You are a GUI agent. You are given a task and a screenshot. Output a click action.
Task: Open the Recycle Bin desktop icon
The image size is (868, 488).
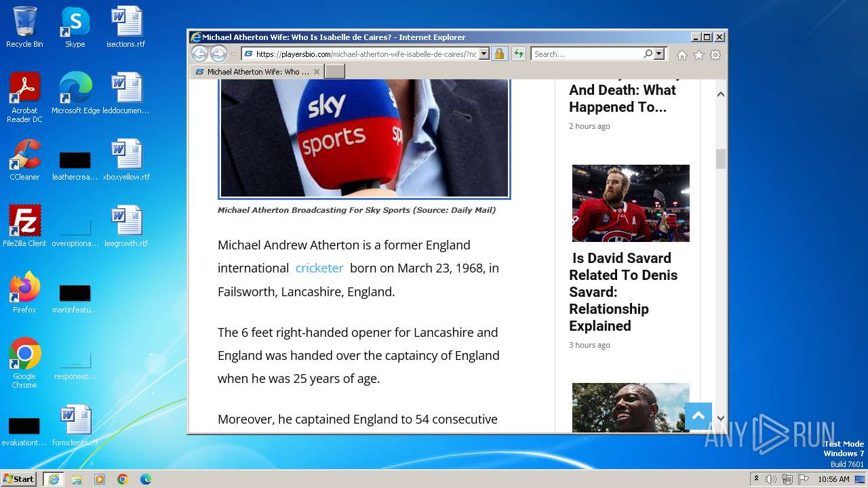point(24,27)
